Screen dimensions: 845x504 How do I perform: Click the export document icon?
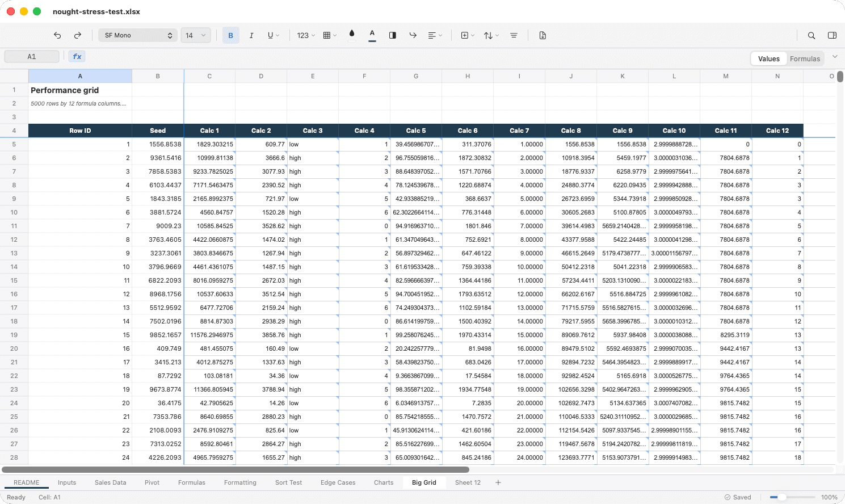(x=543, y=35)
